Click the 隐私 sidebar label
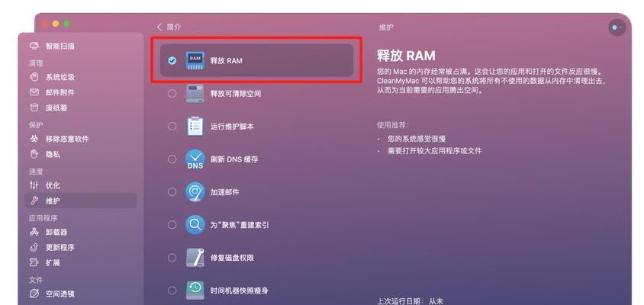644x305 pixels. point(53,154)
